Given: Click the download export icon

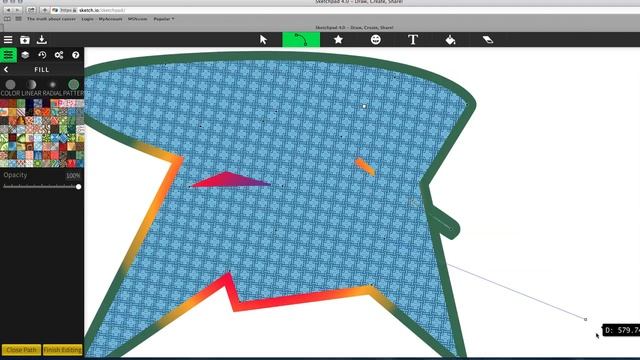Looking at the screenshot, I should [42, 40].
